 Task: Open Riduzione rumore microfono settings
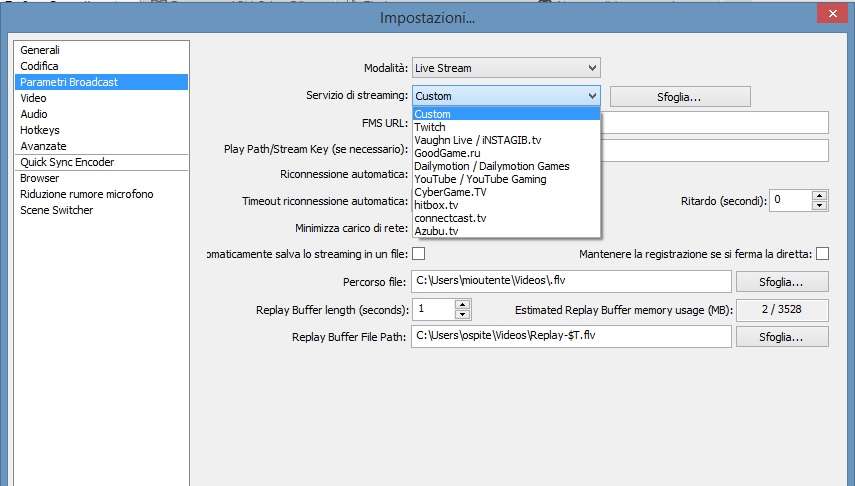click(87, 194)
